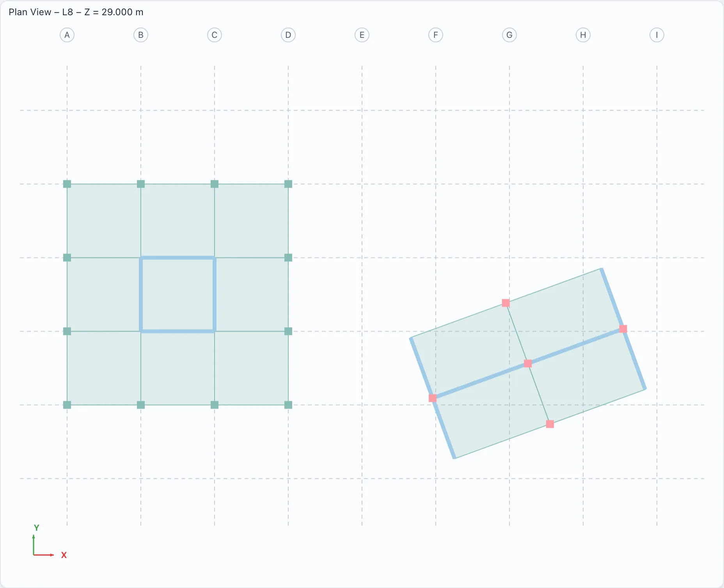
Task: Select grid bubble F
Action: [436, 35]
